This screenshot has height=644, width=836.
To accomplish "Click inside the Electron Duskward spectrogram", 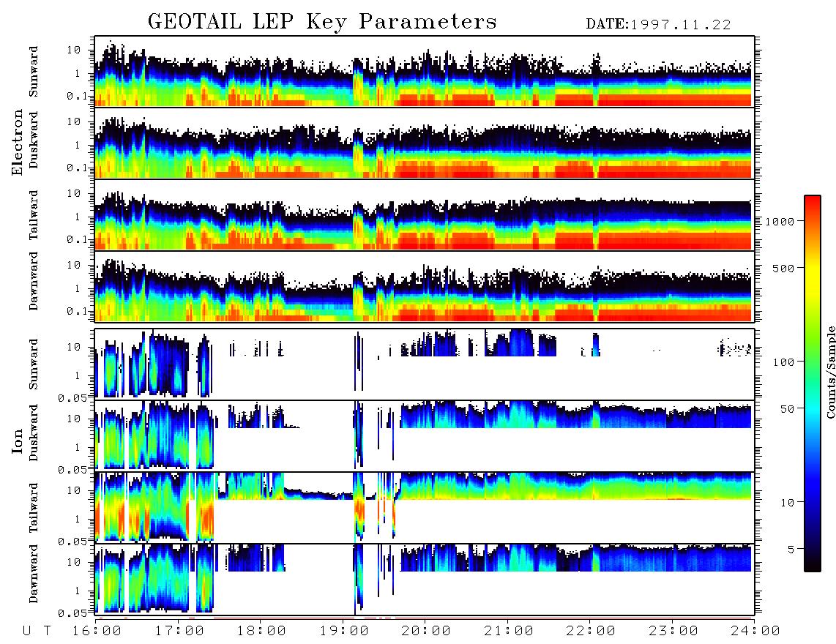I will (x=425, y=143).
